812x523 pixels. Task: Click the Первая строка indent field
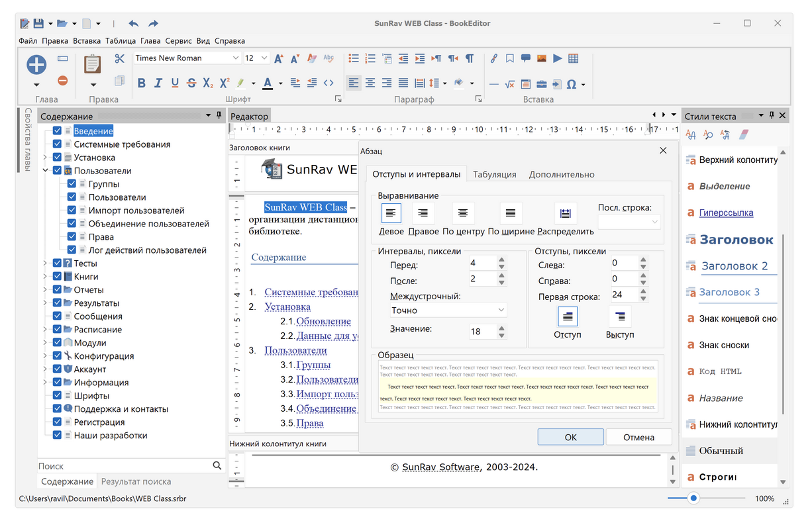pyautogui.click(x=624, y=295)
